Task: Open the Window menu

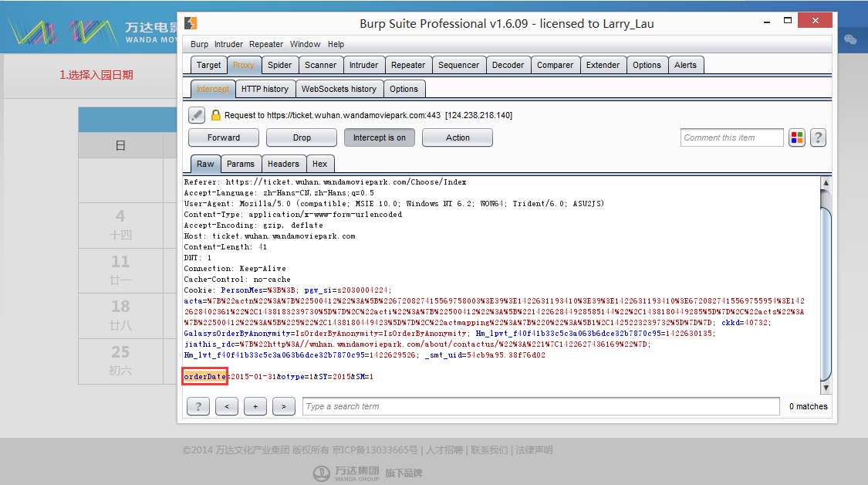Action: 305,44
